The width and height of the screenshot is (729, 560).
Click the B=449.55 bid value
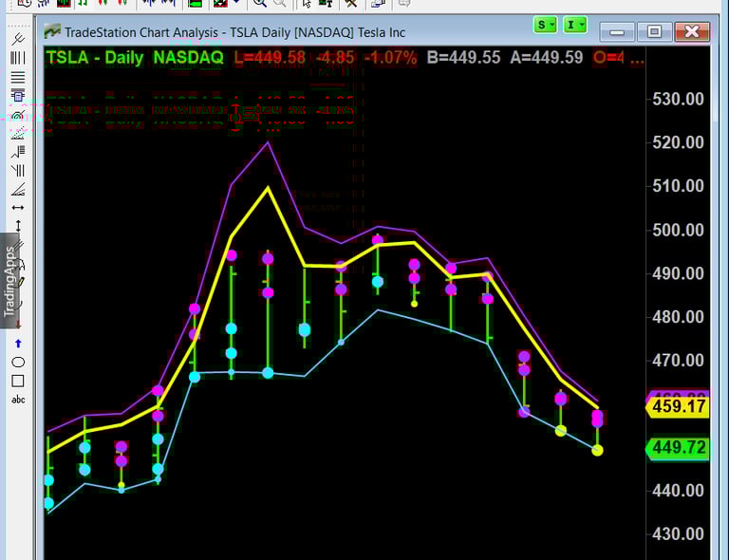pyautogui.click(x=463, y=58)
